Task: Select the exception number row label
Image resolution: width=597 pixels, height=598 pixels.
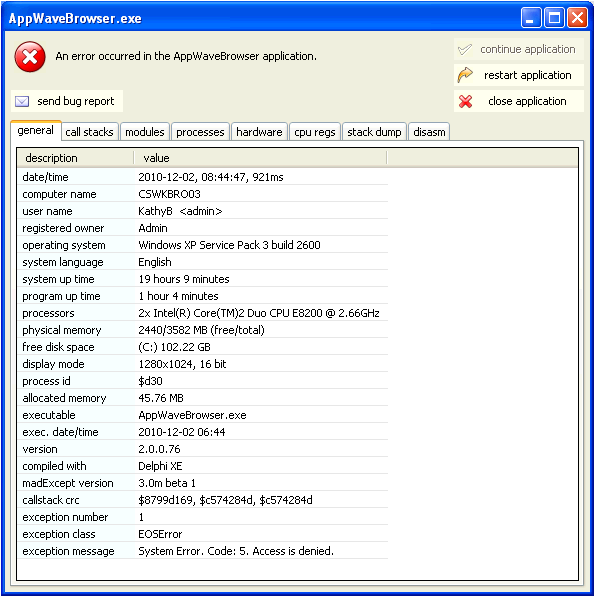Action: tap(65, 517)
